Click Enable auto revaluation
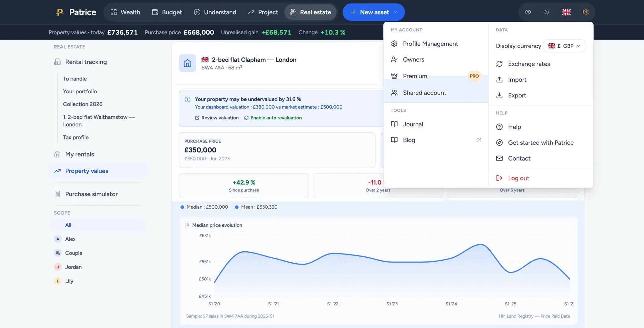The height and width of the screenshot is (328, 644). 273,118
